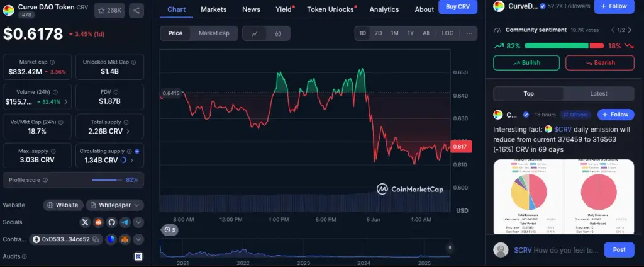Copy the contract address 0xD533...34cd52
Viewport: 644px width, 267px height.
(x=96, y=239)
